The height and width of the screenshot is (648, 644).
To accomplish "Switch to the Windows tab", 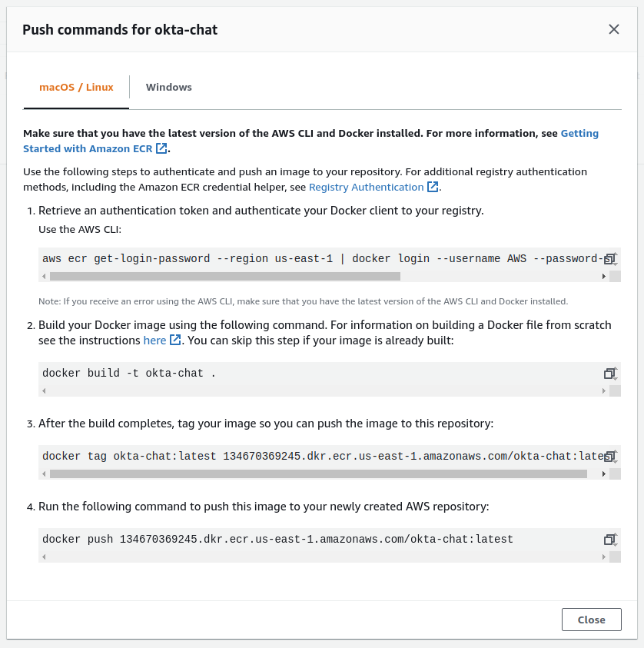I will pyautogui.click(x=169, y=87).
